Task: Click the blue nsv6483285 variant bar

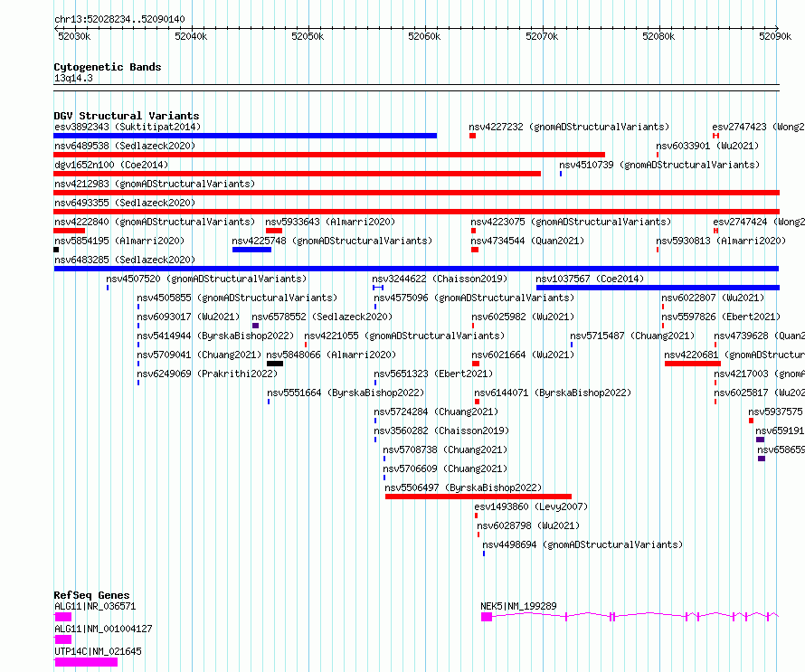Action: [x=416, y=269]
